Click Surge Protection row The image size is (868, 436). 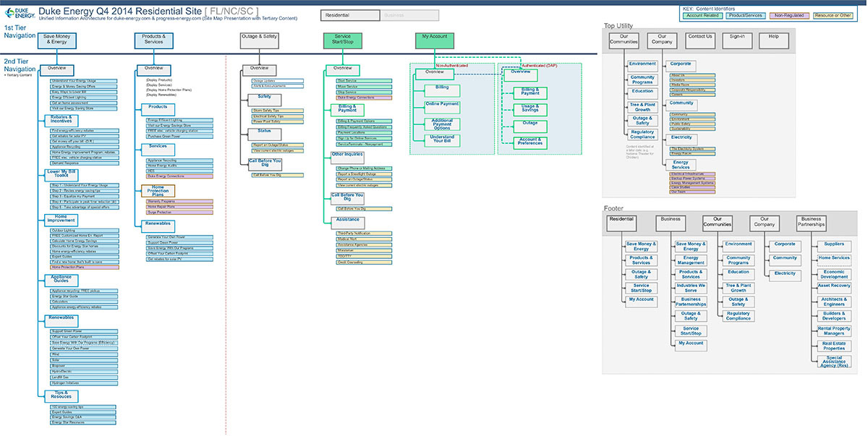pos(179,213)
